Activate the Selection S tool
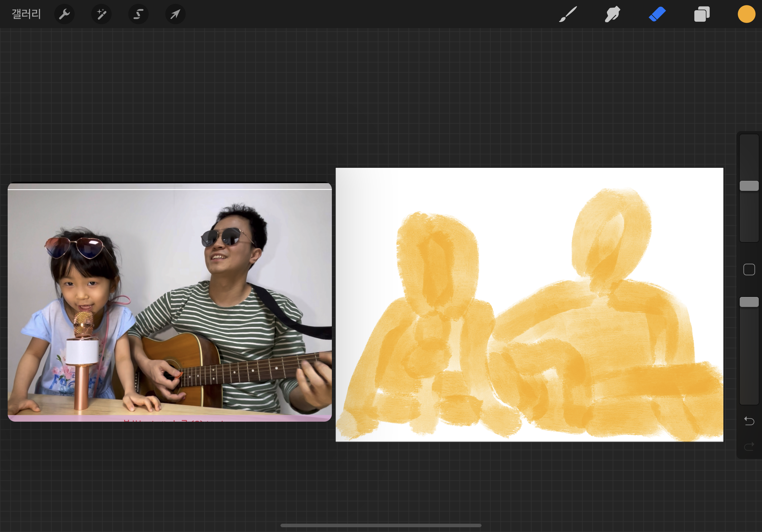The width and height of the screenshot is (762, 532). pyautogui.click(x=138, y=14)
